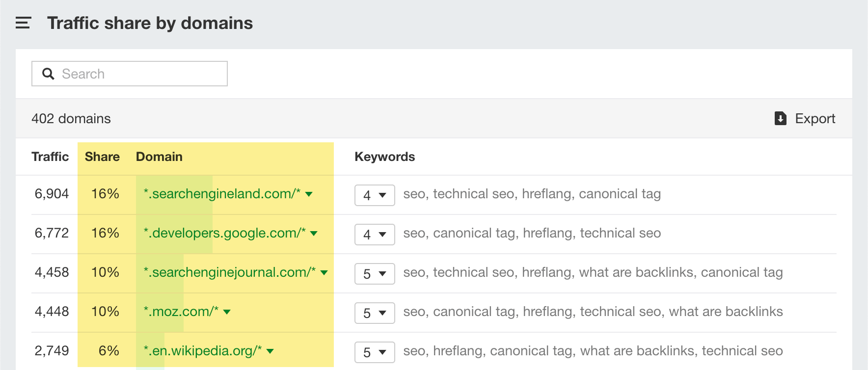868x370 pixels.
Task: Open keywords dropdown for the developers.google row
Action: point(375,235)
